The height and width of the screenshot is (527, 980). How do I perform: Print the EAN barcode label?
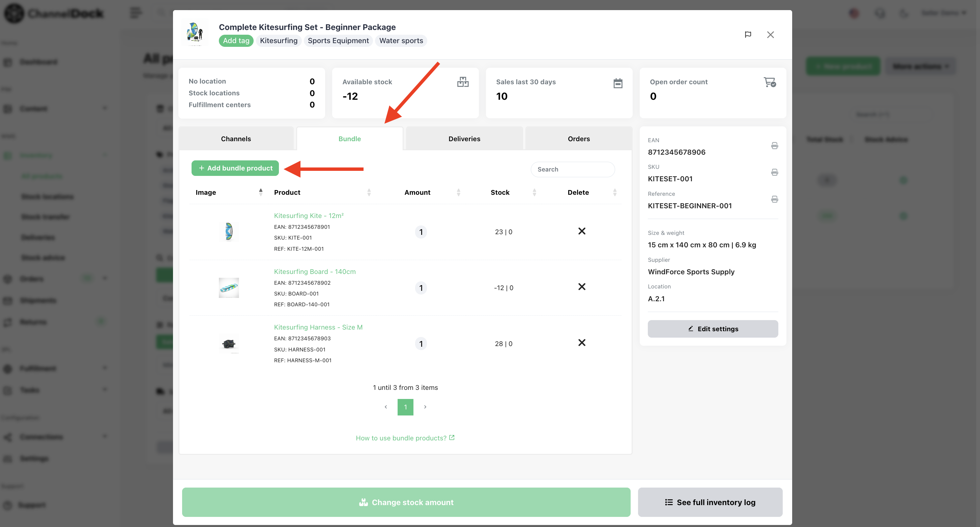coord(774,146)
